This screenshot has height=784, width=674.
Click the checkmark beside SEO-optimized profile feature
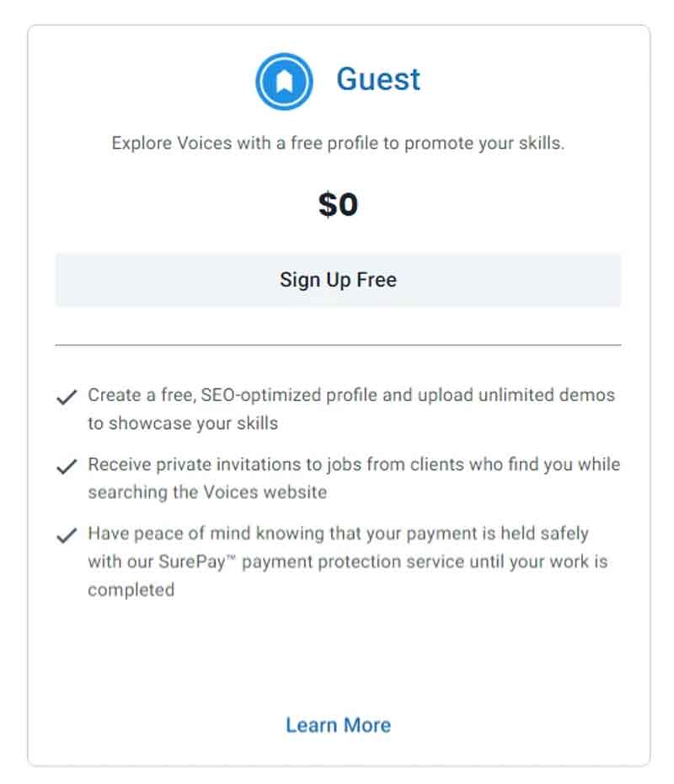67,397
